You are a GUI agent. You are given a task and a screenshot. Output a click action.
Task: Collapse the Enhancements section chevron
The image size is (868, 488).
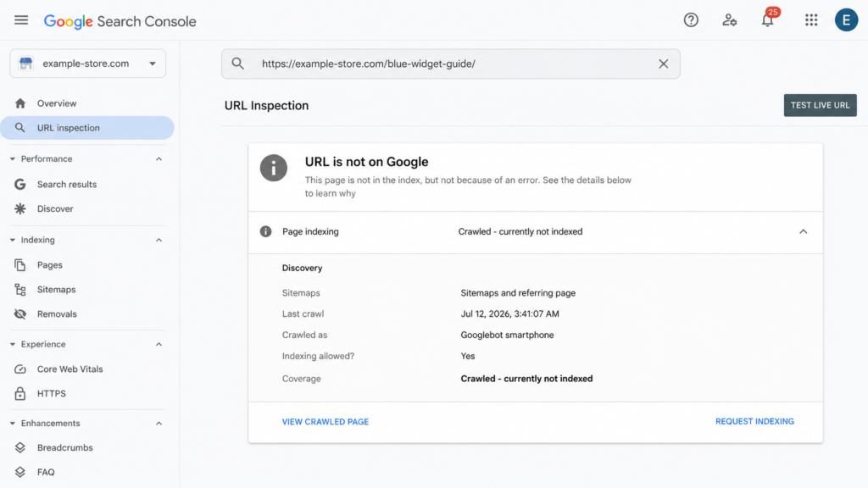tap(159, 424)
